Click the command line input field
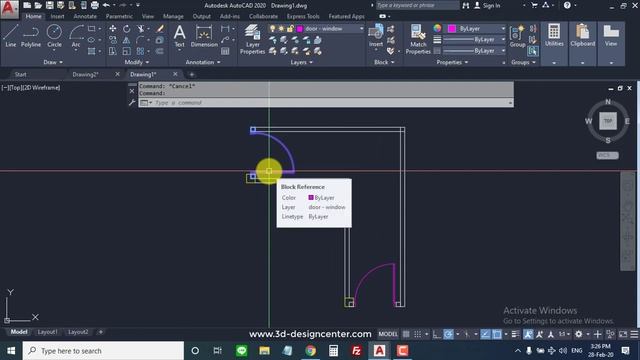The height and width of the screenshot is (360, 640). coord(326,102)
